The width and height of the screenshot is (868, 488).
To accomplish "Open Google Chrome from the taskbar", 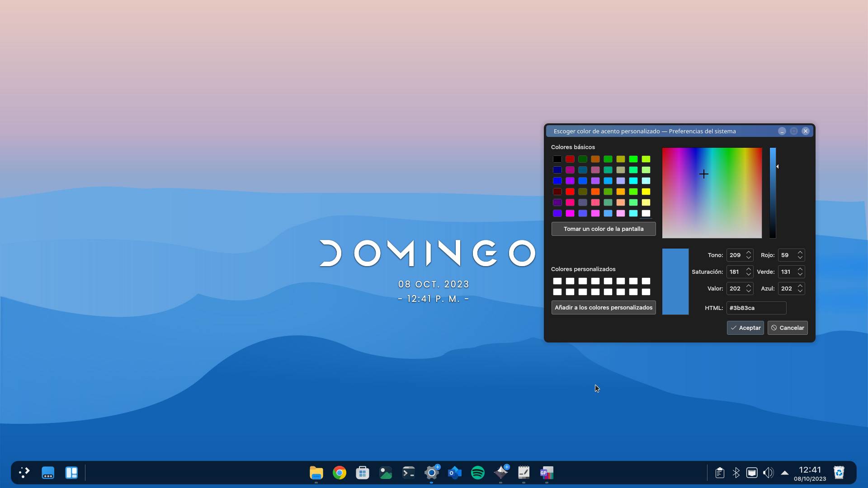I will pos(339,473).
